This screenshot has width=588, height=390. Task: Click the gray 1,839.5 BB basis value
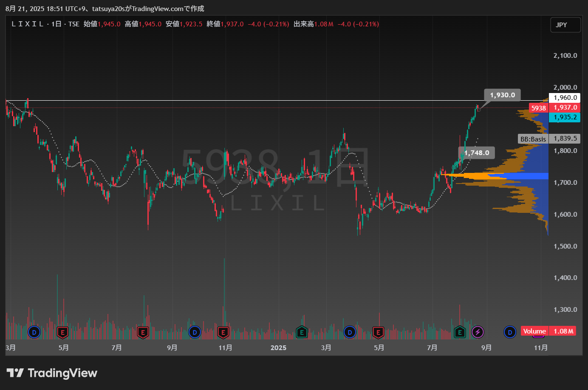click(565, 138)
